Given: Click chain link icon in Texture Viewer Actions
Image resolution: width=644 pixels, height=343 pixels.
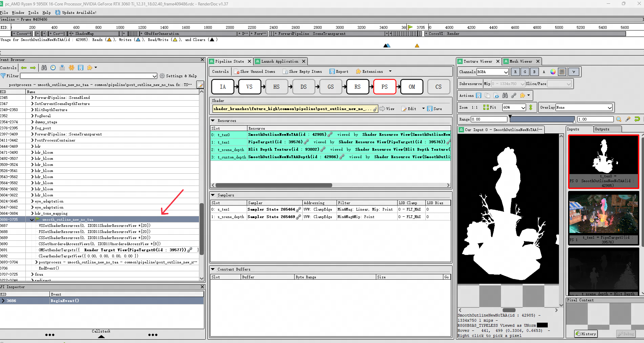Looking at the screenshot, I should (514, 95).
